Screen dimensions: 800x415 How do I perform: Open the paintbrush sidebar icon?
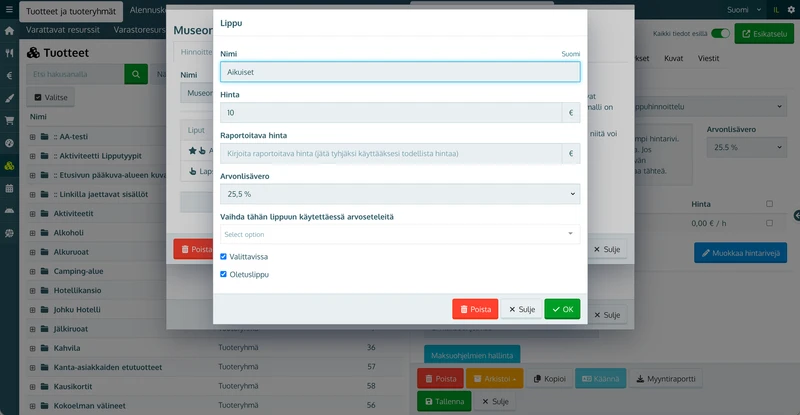tap(9, 98)
